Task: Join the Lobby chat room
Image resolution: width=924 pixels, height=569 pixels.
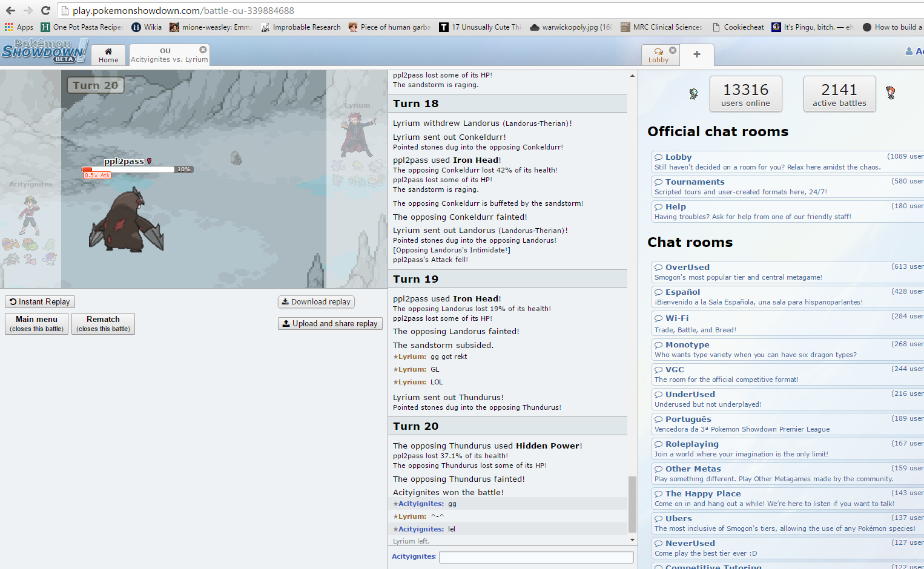Action: (787, 162)
